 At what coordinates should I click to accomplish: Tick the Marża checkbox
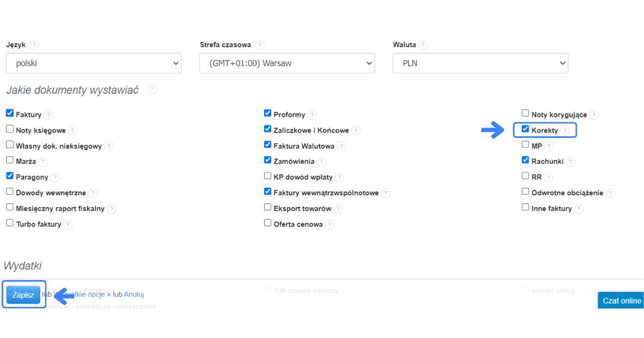pyautogui.click(x=10, y=160)
